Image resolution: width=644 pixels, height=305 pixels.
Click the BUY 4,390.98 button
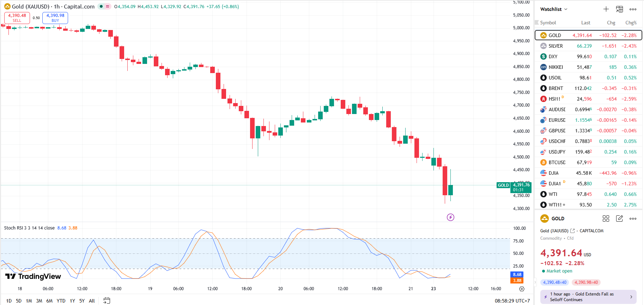55,18
